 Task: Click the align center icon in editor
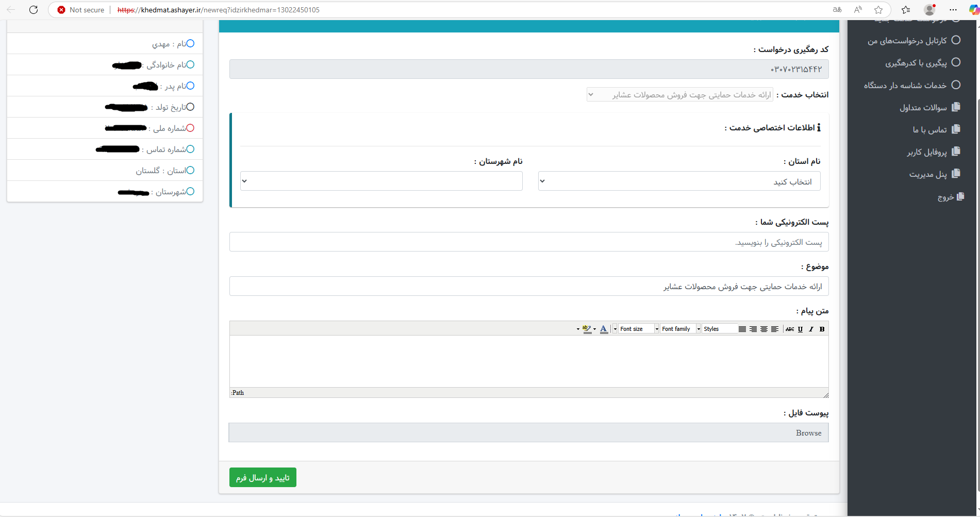pyautogui.click(x=763, y=329)
